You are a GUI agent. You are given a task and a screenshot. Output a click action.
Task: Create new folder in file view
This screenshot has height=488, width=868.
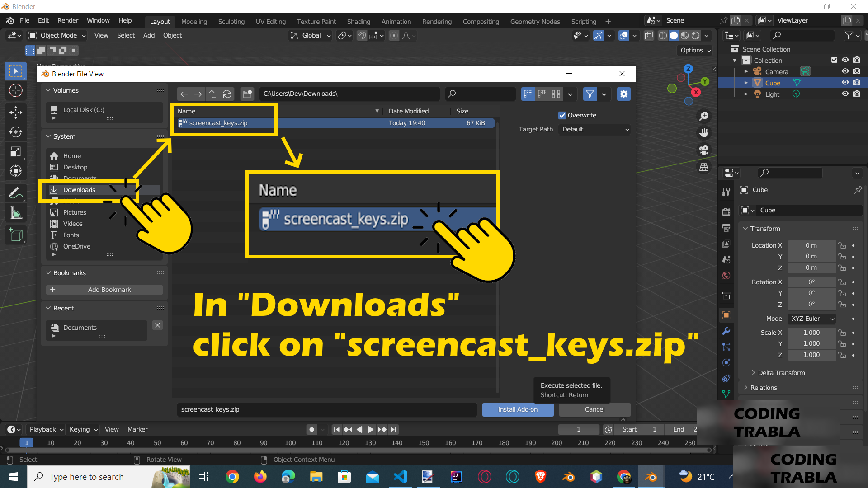coord(247,94)
